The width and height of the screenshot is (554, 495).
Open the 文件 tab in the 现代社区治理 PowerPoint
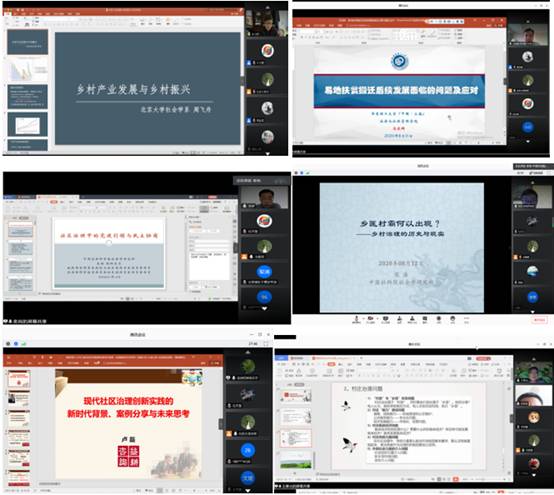coord(8,363)
